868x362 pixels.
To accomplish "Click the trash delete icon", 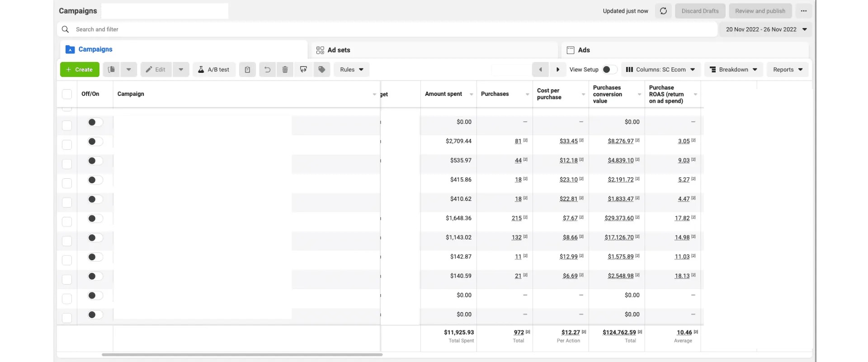I will (285, 70).
